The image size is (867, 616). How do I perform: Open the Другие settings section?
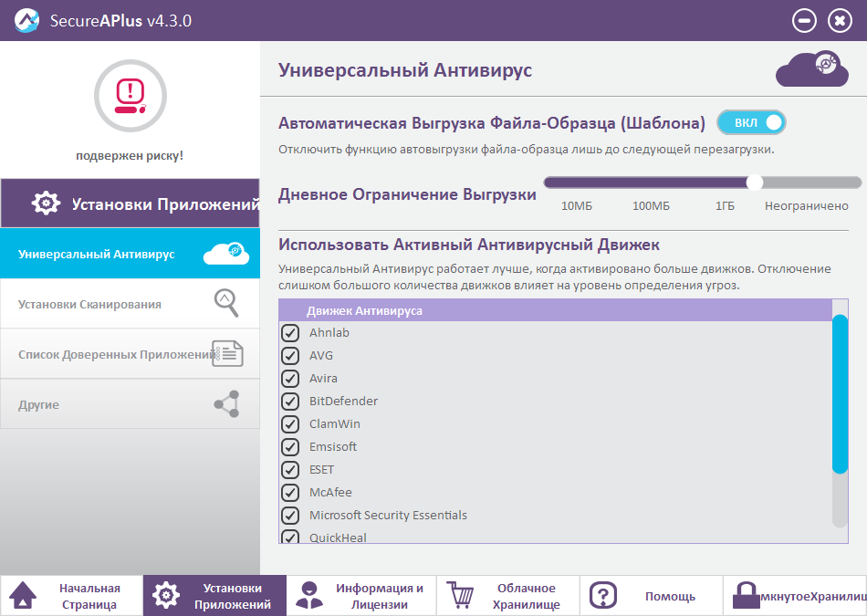(130, 404)
